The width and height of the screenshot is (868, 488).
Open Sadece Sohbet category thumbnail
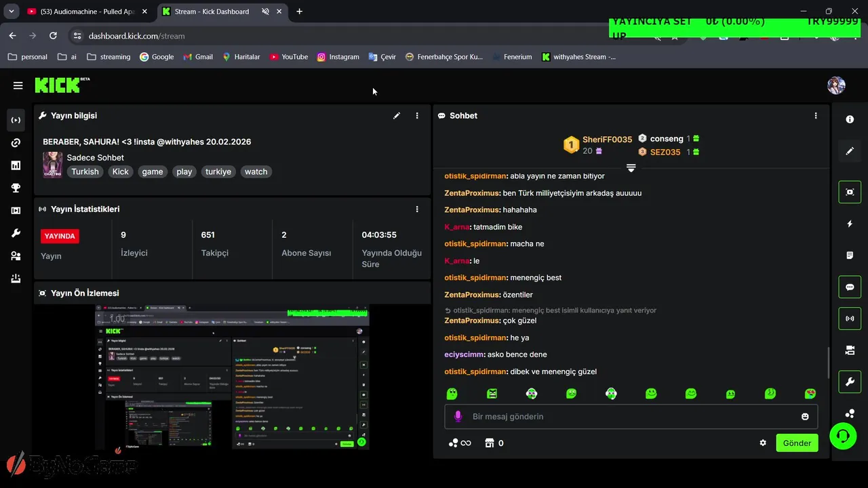pyautogui.click(x=53, y=165)
